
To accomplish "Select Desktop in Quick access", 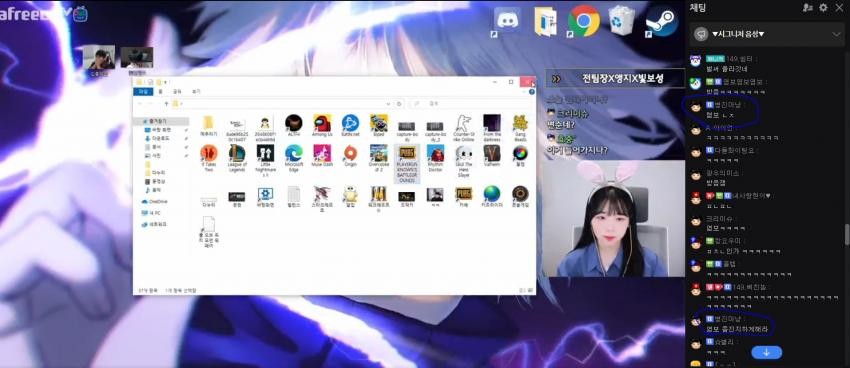I will tap(157, 130).
